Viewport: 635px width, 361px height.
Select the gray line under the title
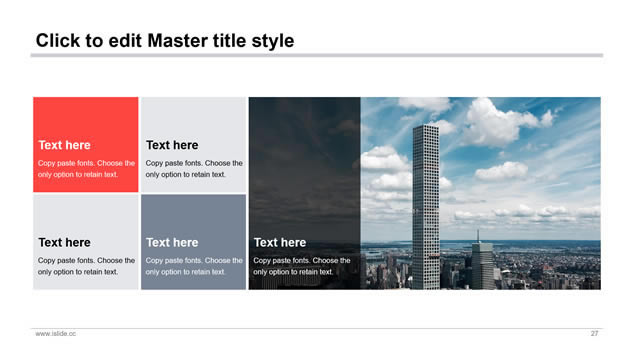coord(317,55)
